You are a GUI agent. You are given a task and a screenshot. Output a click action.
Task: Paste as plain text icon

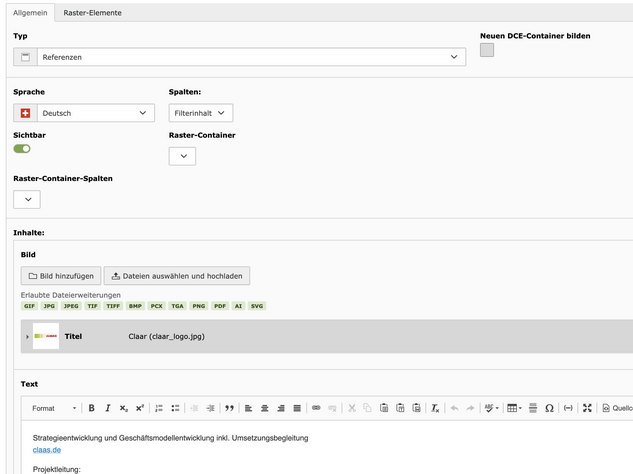tap(400, 408)
